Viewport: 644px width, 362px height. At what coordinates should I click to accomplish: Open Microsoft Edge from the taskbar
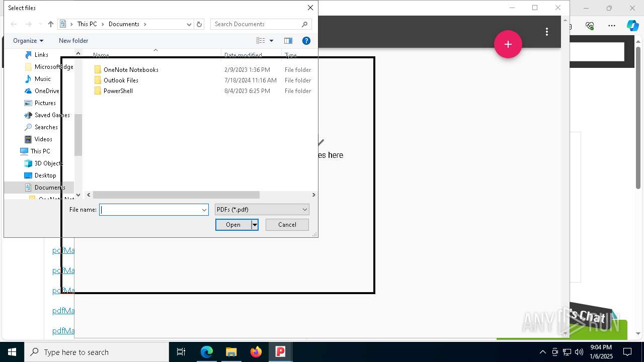[207, 352]
